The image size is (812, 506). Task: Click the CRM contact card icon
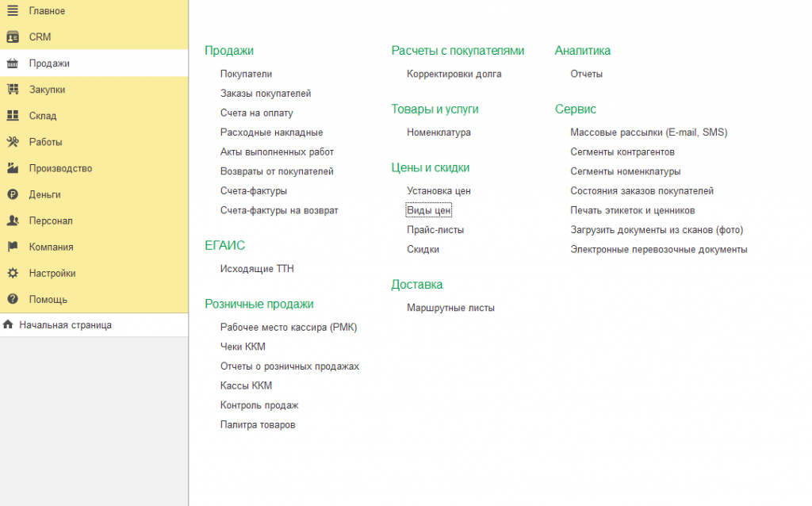point(13,36)
